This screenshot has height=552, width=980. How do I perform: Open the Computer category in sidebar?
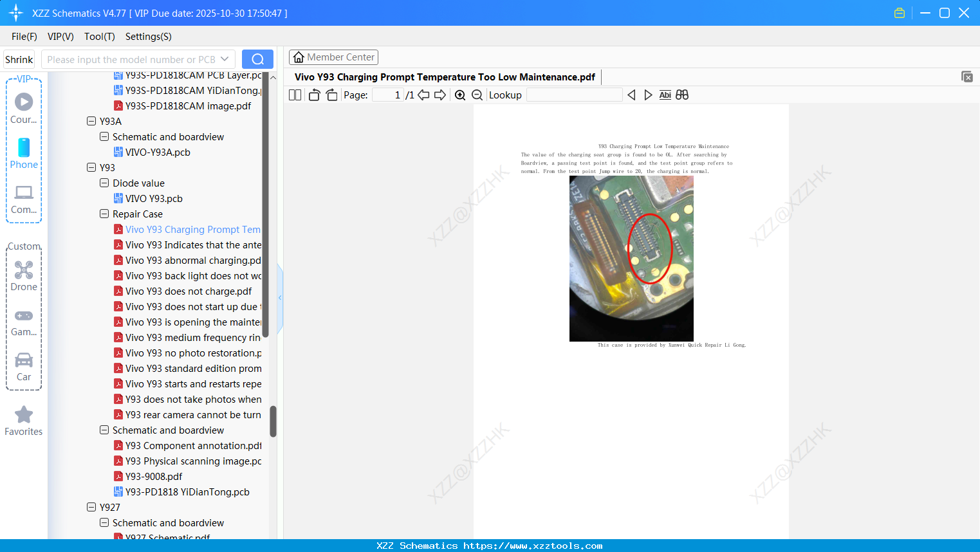[x=24, y=199]
